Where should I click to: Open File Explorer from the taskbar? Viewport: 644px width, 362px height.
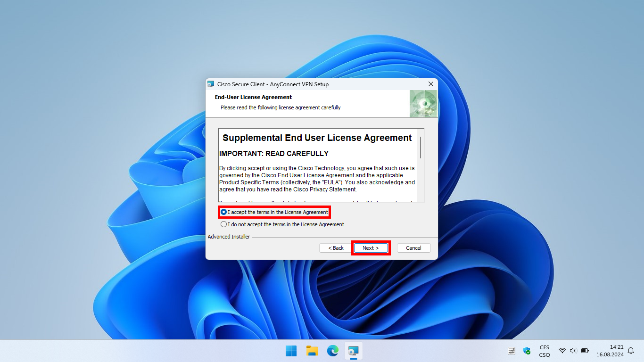[312, 351]
